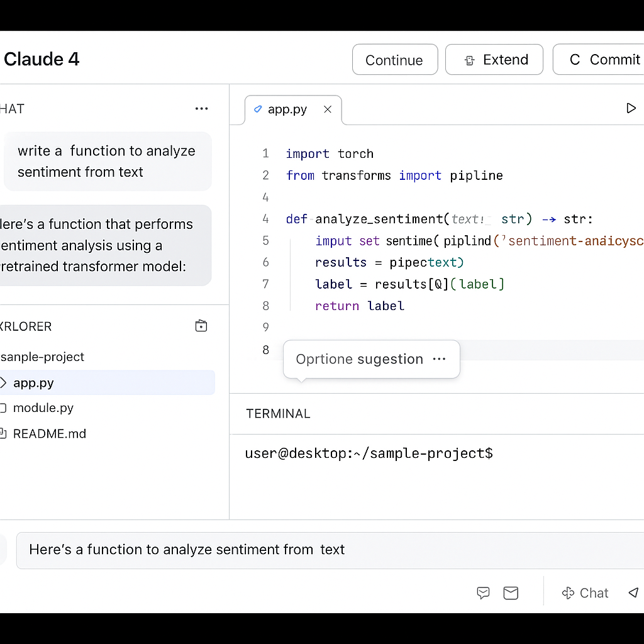Image resolution: width=644 pixels, height=644 pixels.
Task: Click the line containing 'sentiment-anaicysc' string
Action: 479,241
